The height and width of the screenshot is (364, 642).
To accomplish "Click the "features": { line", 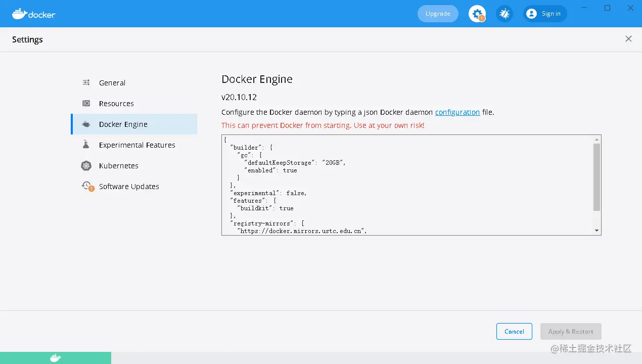I will tap(253, 201).
